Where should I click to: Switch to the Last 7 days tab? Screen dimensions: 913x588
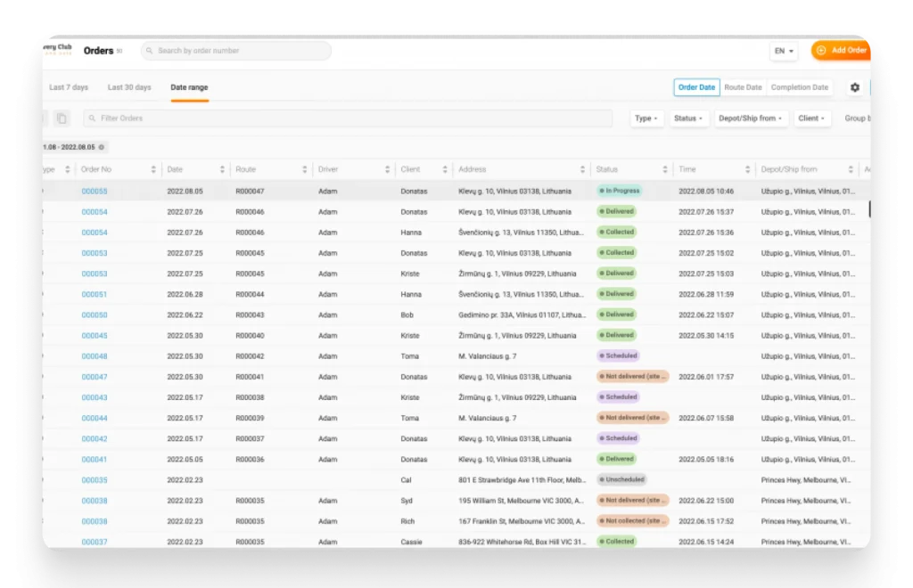coord(70,87)
